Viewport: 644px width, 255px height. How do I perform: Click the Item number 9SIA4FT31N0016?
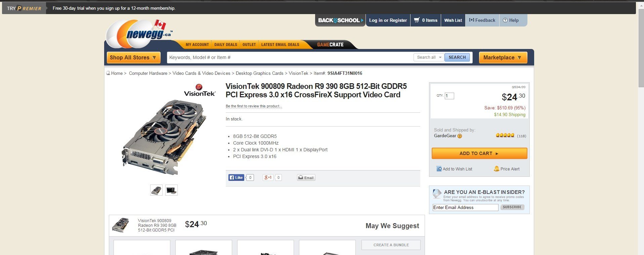[x=345, y=73]
